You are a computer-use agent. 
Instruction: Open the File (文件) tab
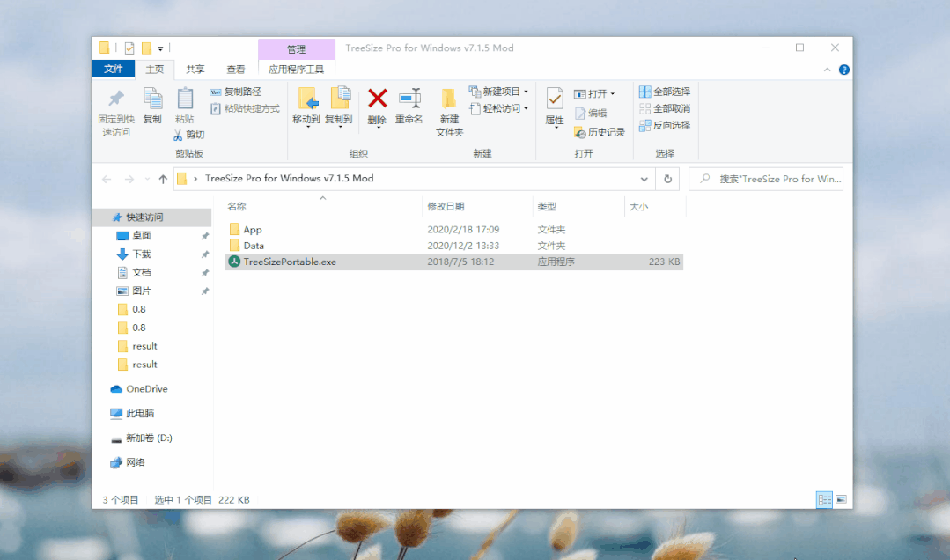(x=114, y=69)
